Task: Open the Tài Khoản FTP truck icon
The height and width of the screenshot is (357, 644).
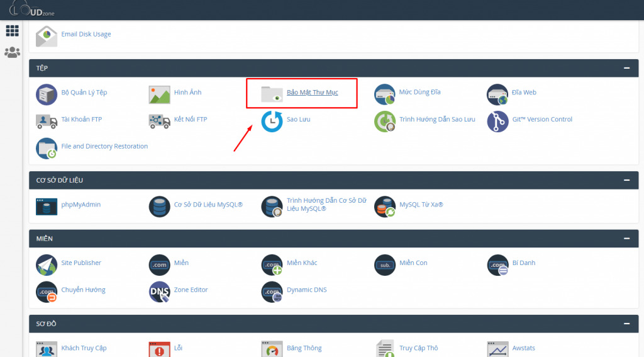Action: pos(47,122)
